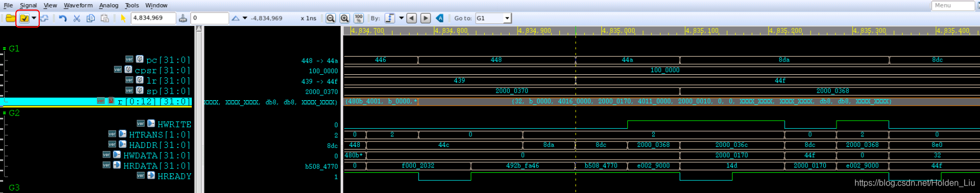The width and height of the screenshot is (980, 193).
Task: Click the 4,835,200 ruler tick label
Action: pos(786,31)
